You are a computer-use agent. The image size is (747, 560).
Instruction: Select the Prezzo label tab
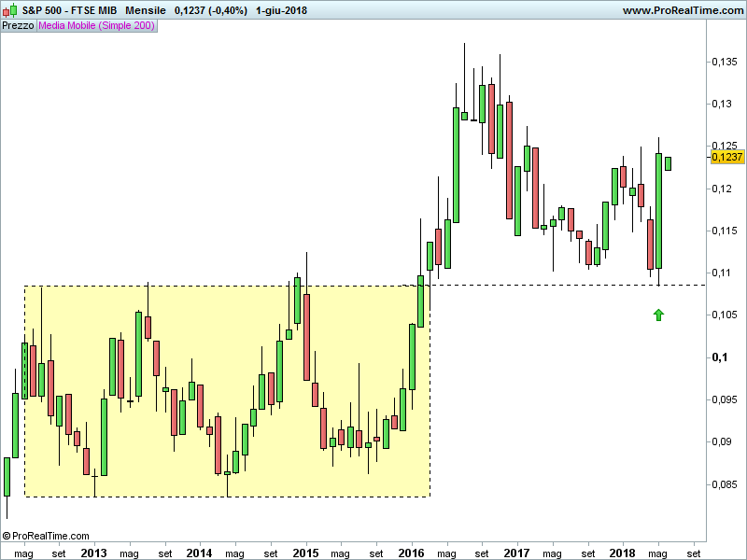point(18,26)
